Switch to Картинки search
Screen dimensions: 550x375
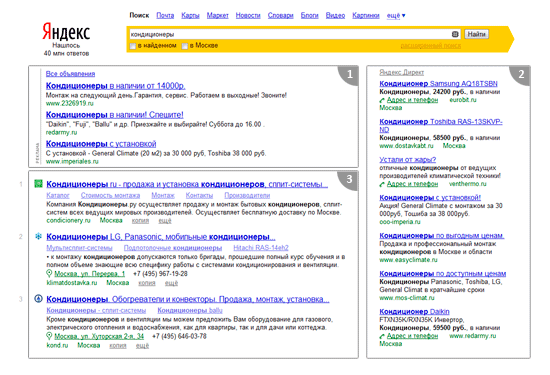[x=366, y=15]
